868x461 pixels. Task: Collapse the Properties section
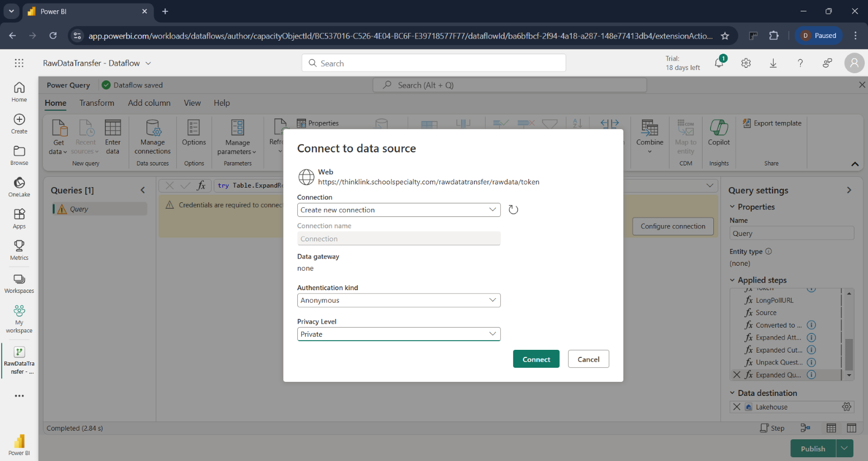coord(732,207)
